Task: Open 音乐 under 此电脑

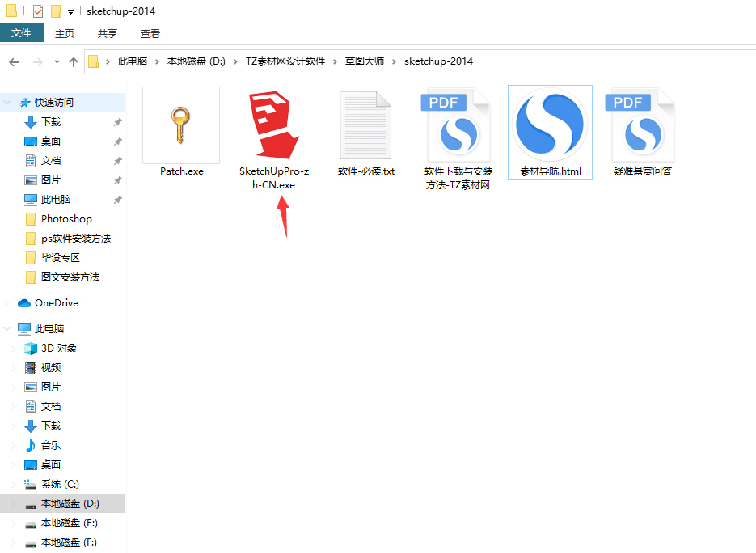Action: coord(51,445)
